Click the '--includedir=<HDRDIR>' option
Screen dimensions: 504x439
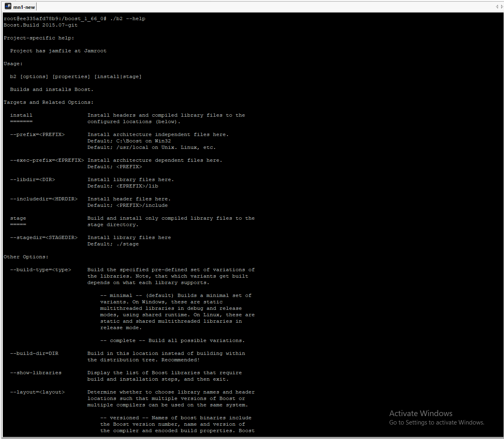click(44, 199)
